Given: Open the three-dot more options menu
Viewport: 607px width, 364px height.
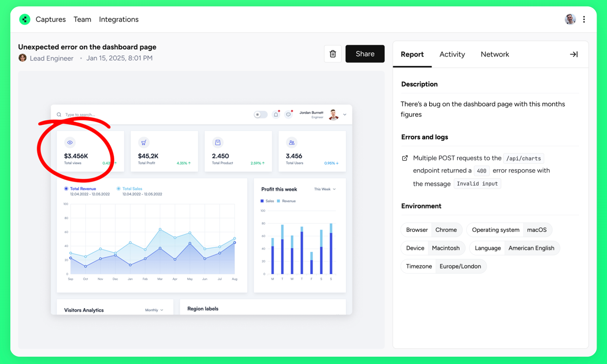Looking at the screenshot, I should [584, 19].
